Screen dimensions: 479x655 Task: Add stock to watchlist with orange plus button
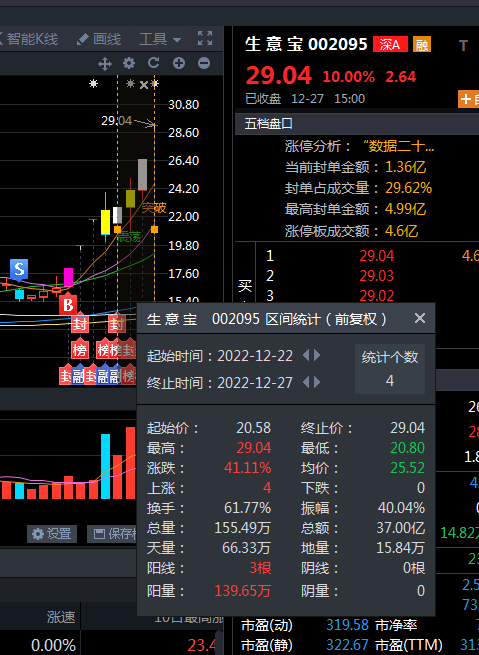point(469,99)
